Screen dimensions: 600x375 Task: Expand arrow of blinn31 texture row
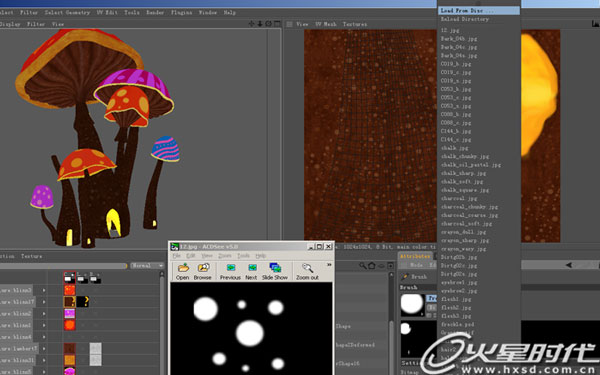click(x=44, y=360)
